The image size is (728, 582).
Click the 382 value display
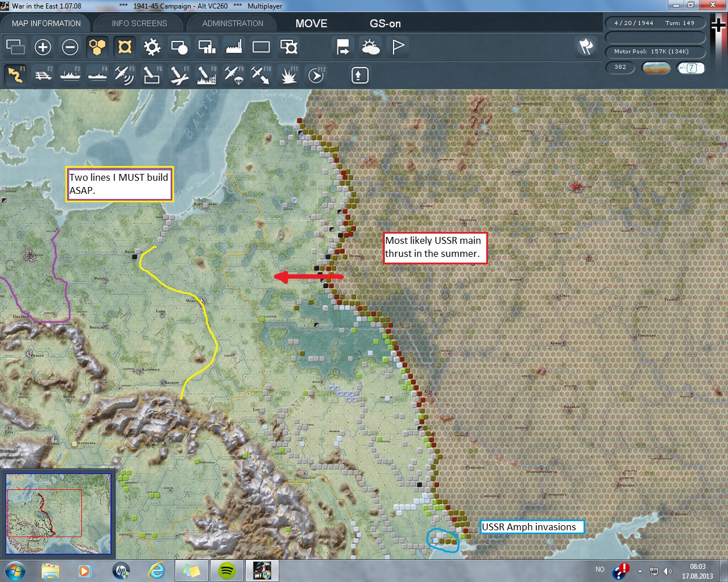click(620, 67)
